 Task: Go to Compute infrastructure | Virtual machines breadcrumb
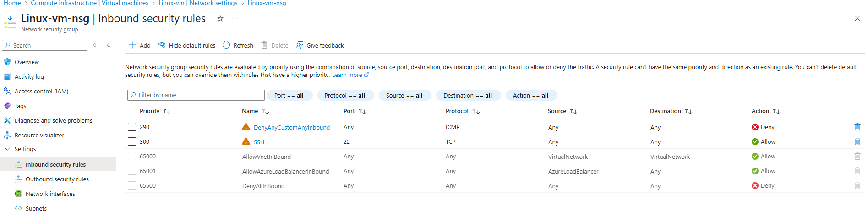click(90, 3)
